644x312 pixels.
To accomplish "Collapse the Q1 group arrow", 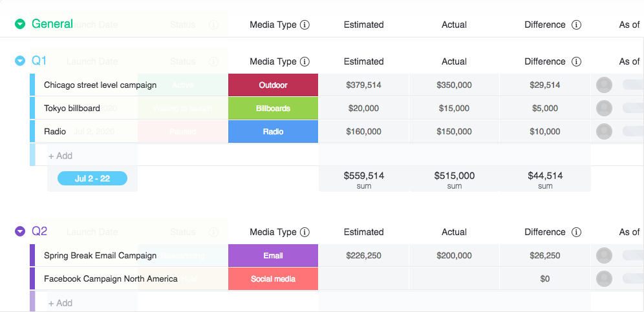I will 20,61.
